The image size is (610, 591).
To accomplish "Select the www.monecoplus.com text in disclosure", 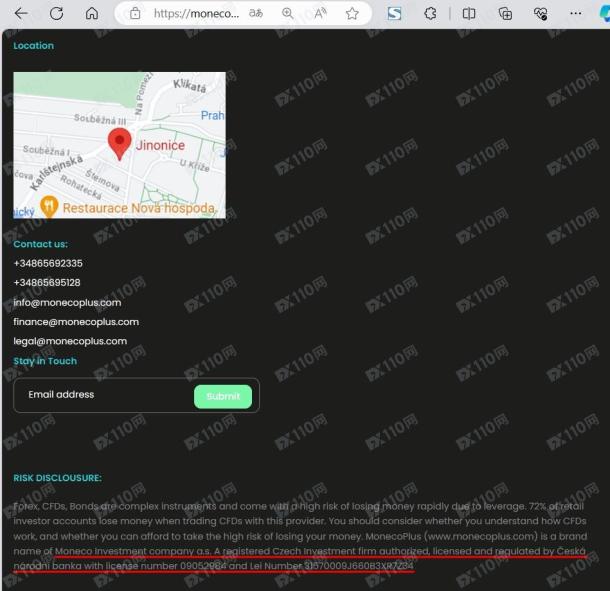I will click(x=480, y=536).
